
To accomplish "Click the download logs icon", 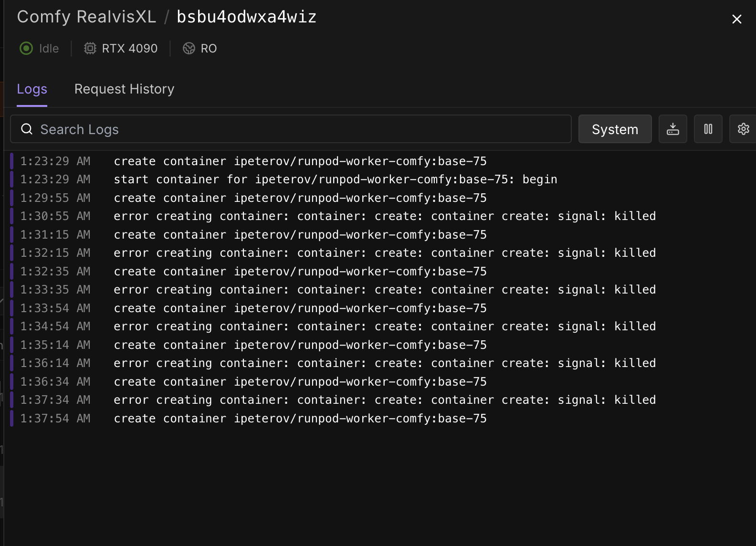I will 672,129.
